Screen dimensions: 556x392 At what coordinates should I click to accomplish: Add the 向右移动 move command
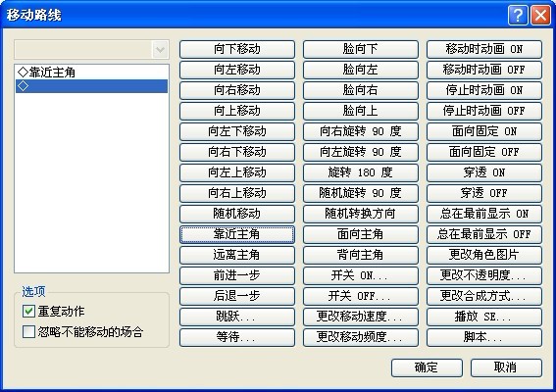pos(237,90)
